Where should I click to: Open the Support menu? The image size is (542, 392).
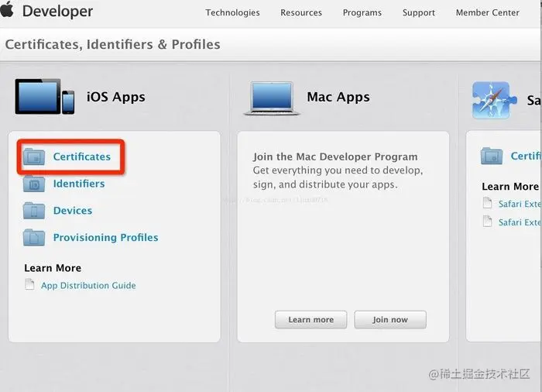pos(419,13)
